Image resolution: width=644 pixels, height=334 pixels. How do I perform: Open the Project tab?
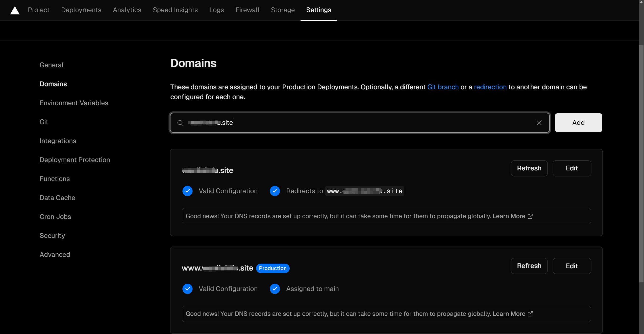point(39,10)
